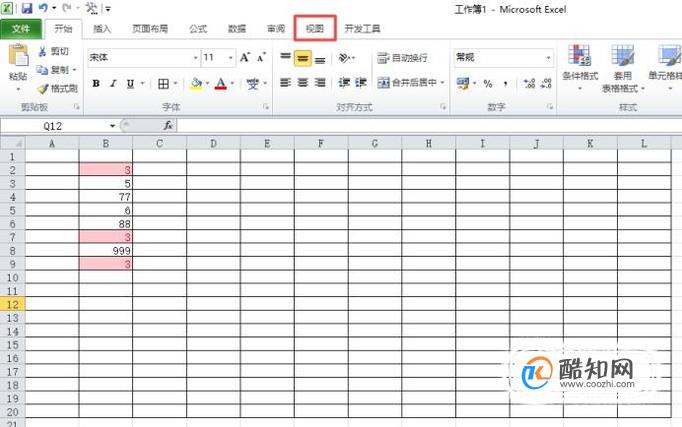
Task: Switch to the 视图 View tab
Action: pos(315,29)
